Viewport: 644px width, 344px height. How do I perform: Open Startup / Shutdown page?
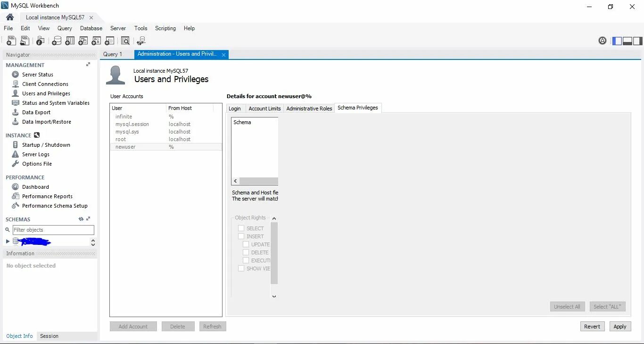click(x=46, y=145)
